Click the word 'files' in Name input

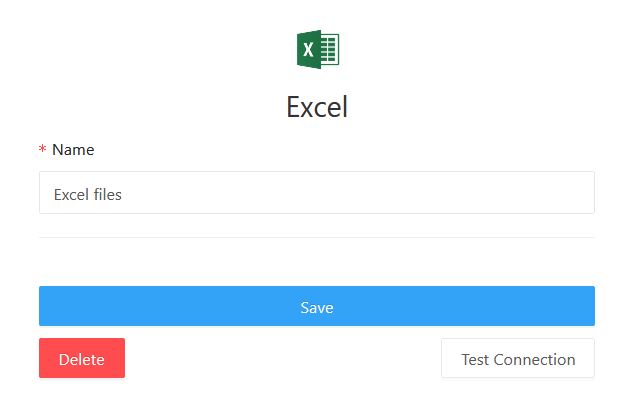108,194
